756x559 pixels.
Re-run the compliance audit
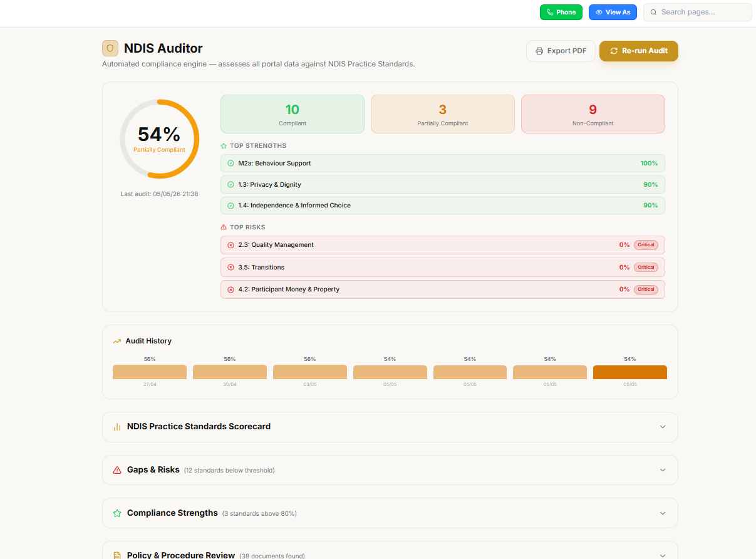639,51
